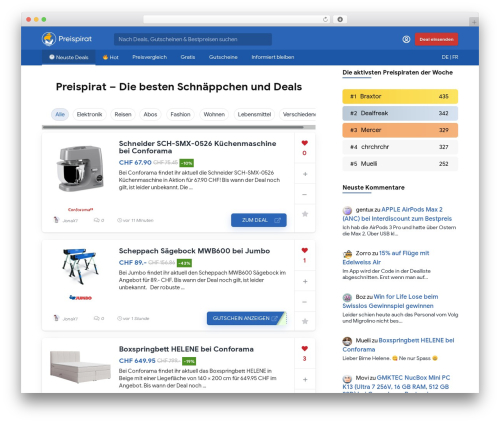Select #4 chrchrchr ranking row

tap(400, 147)
